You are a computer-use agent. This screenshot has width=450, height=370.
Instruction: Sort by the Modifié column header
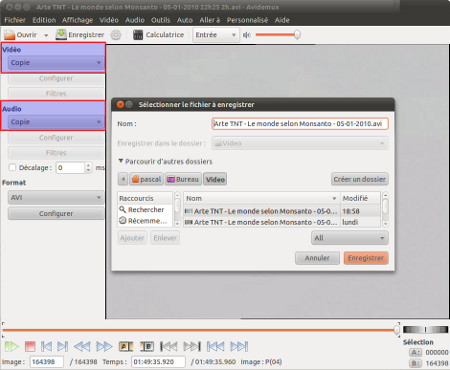click(x=360, y=198)
